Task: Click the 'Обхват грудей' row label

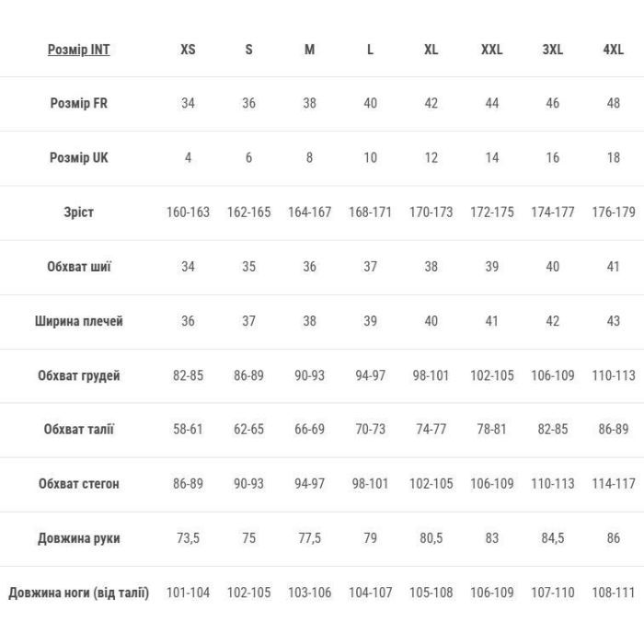Action: coord(78,375)
